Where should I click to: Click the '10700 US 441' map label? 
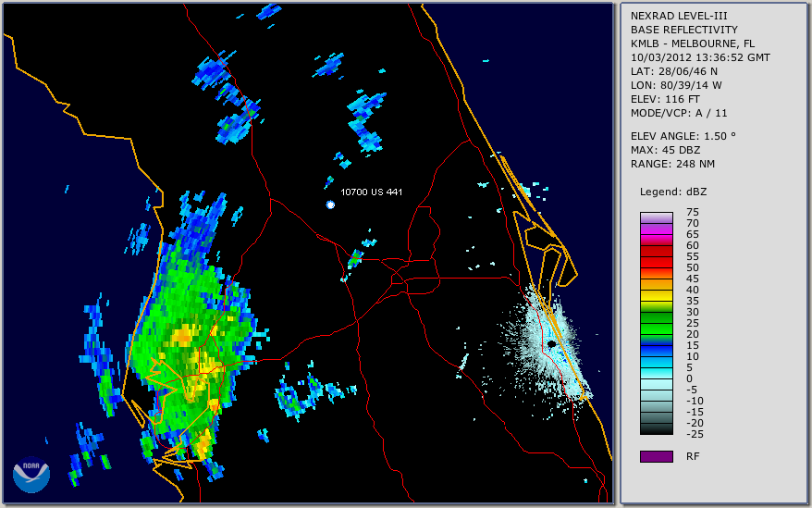pyautogui.click(x=371, y=192)
